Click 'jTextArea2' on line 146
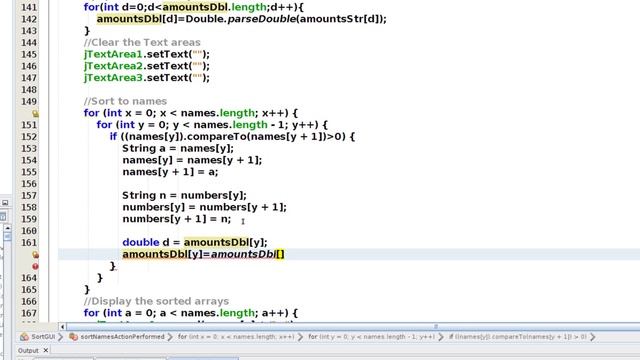 click(x=113, y=66)
